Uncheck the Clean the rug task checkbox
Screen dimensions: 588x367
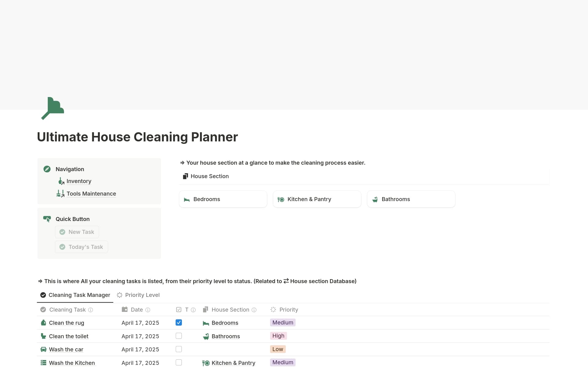tap(179, 323)
